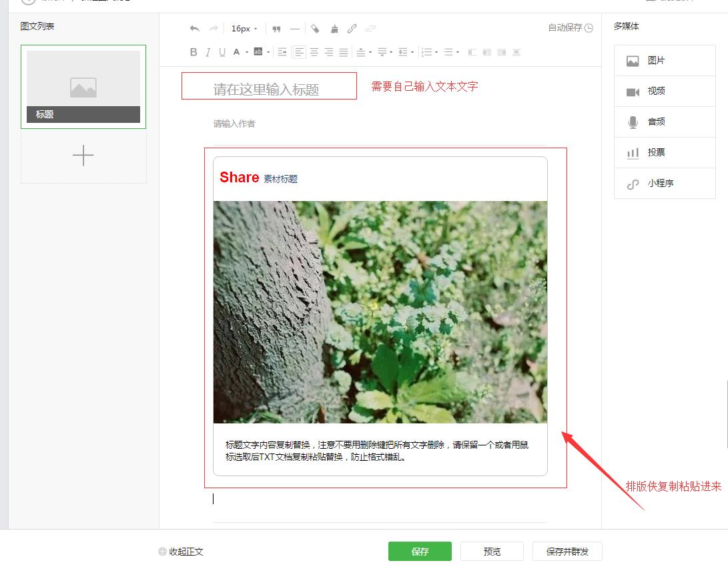Toggle bold formatting
Viewport: 728px width, 569px height.
[193, 51]
